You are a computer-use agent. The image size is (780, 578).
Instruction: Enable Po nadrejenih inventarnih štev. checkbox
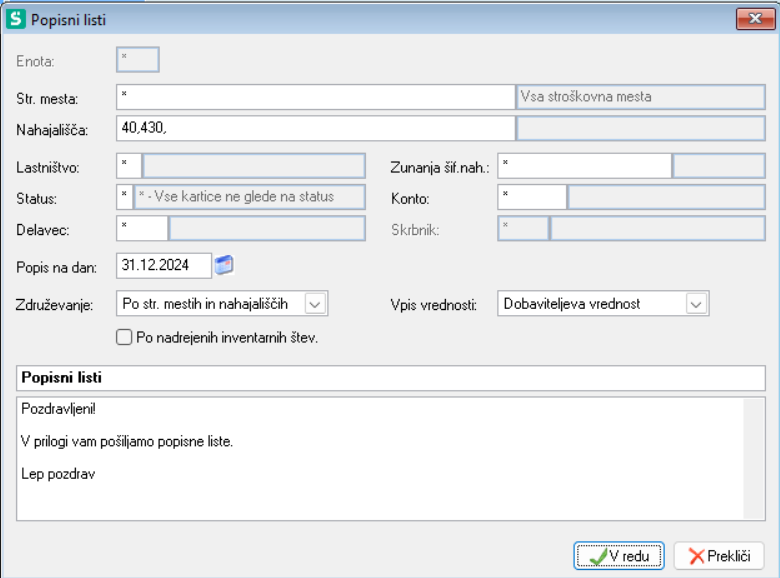[x=124, y=337]
